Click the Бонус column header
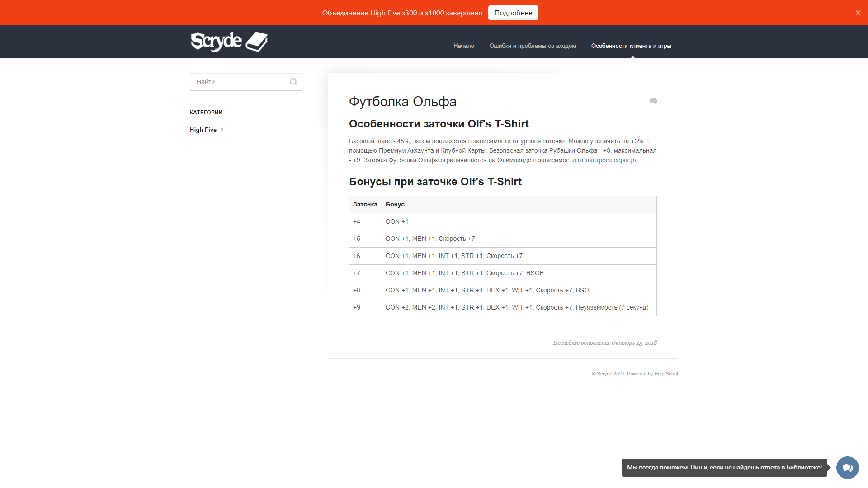The width and height of the screenshot is (868, 488). pyautogui.click(x=395, y=204)
